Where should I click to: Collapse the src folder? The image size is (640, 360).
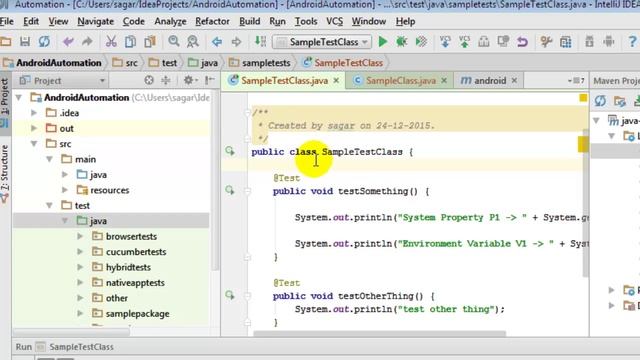tap(34, 144)
